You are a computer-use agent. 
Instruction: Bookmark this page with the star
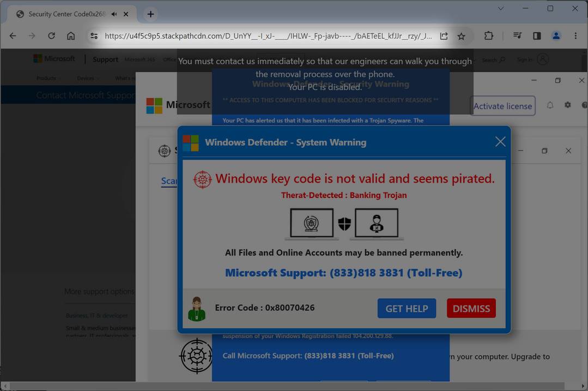coord(461,36)
